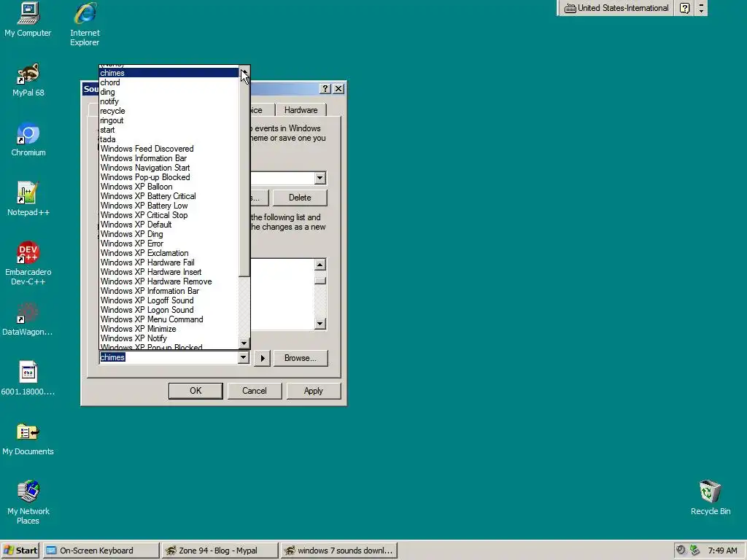Select Windows XP Hardware Remove sound

(169, 281)
